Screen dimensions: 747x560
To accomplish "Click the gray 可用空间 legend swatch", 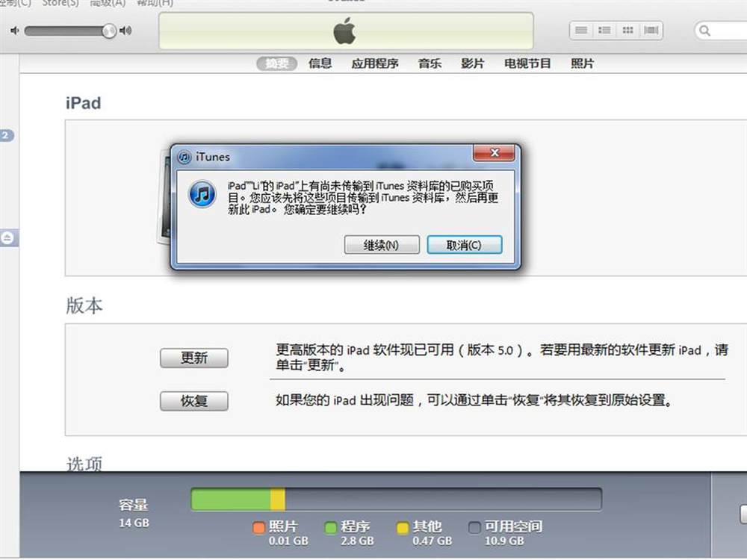I will [x=474, y=528].
